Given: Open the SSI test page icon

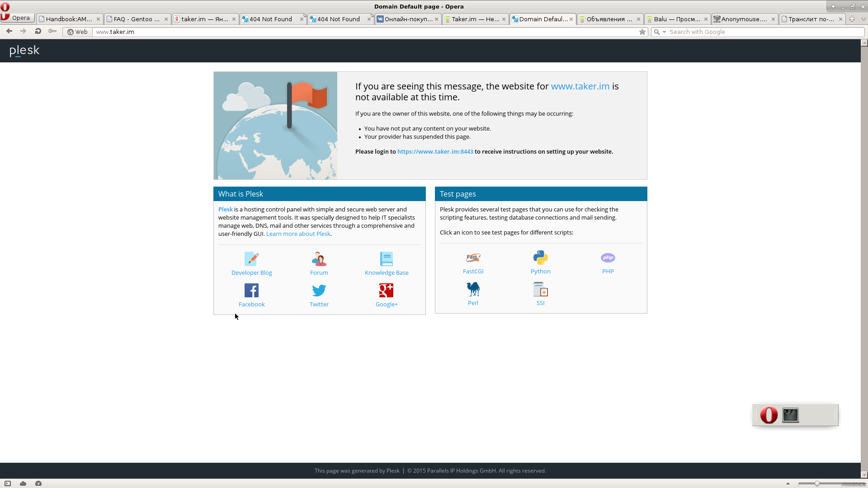Looking at the screenshot, I should tap(540, 289).
